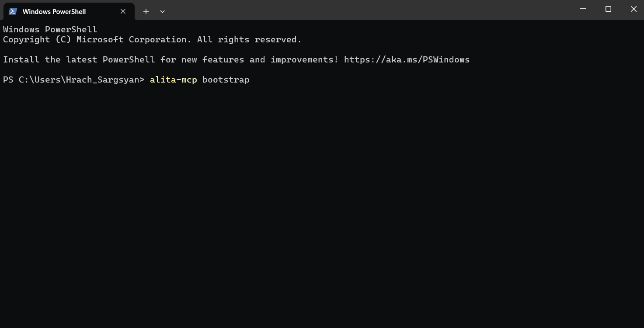Close the Windows PowerShell tab
Image resolution: width=644 pixels, height=328 pixels.
coord(123,11)
